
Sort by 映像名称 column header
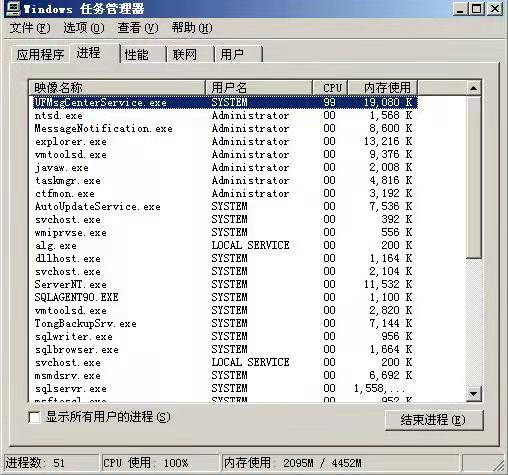point(117,88)
